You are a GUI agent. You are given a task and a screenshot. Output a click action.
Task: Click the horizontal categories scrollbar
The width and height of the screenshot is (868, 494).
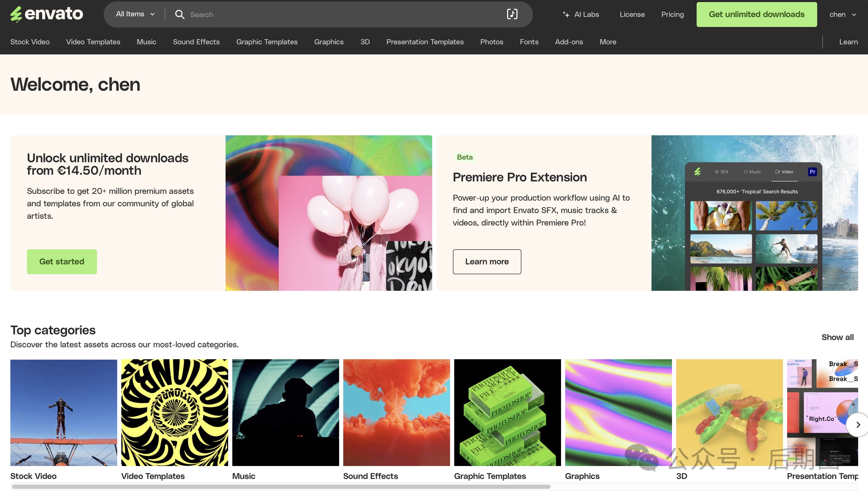[x=281, y=486]
